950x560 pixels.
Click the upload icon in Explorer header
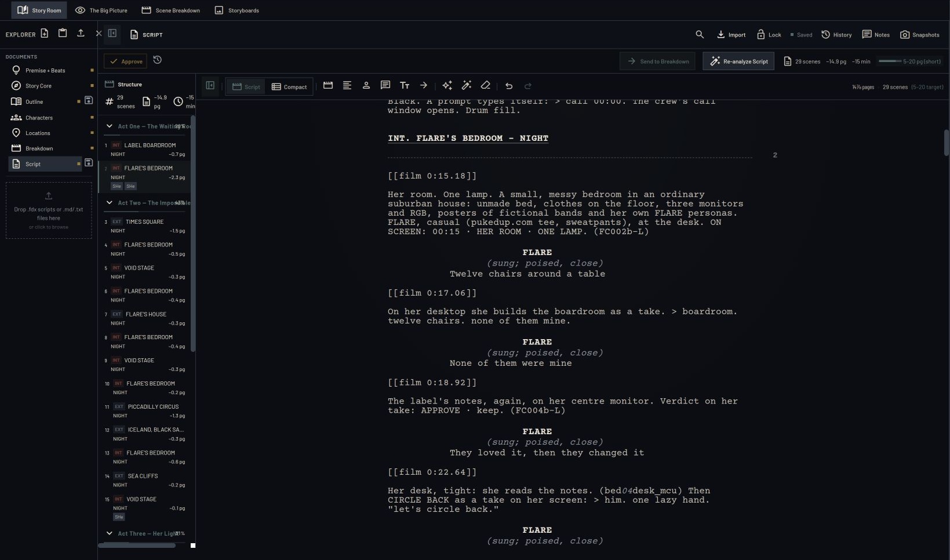click(81, 33)
